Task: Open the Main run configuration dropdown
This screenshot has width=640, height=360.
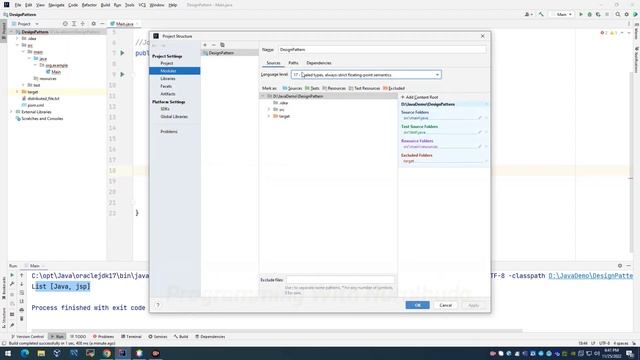Action: (x=562, y=14)
